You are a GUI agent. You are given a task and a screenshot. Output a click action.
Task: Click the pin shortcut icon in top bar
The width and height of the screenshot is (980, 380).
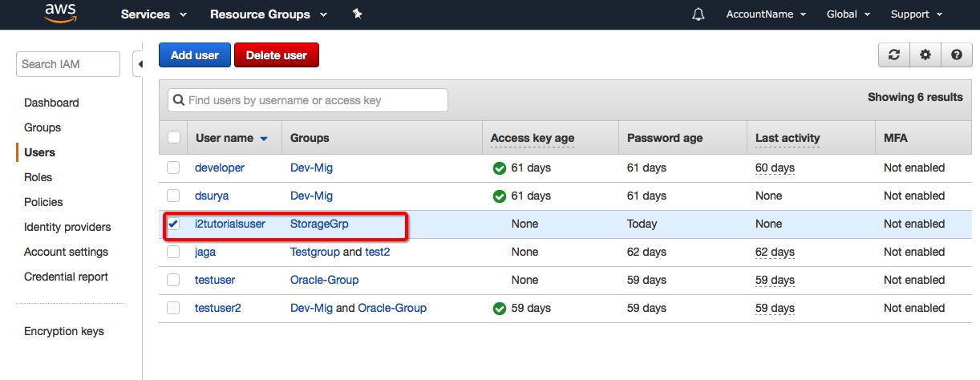coord(358,14)
